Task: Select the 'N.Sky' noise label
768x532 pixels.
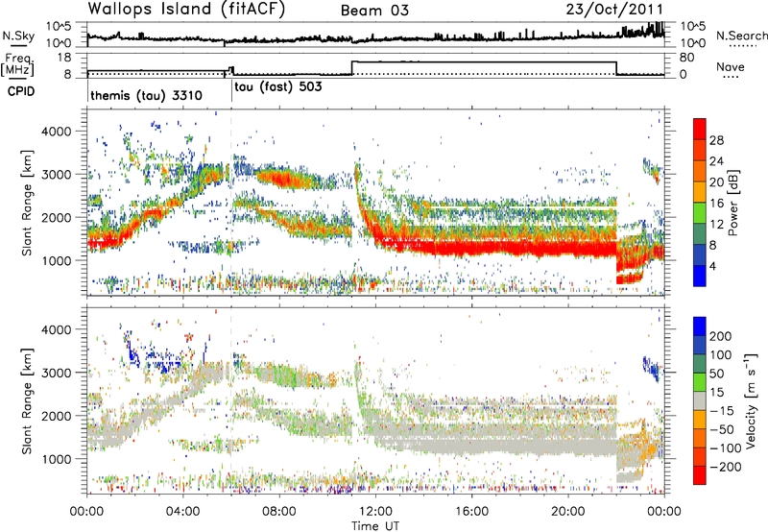Action: 18,36
